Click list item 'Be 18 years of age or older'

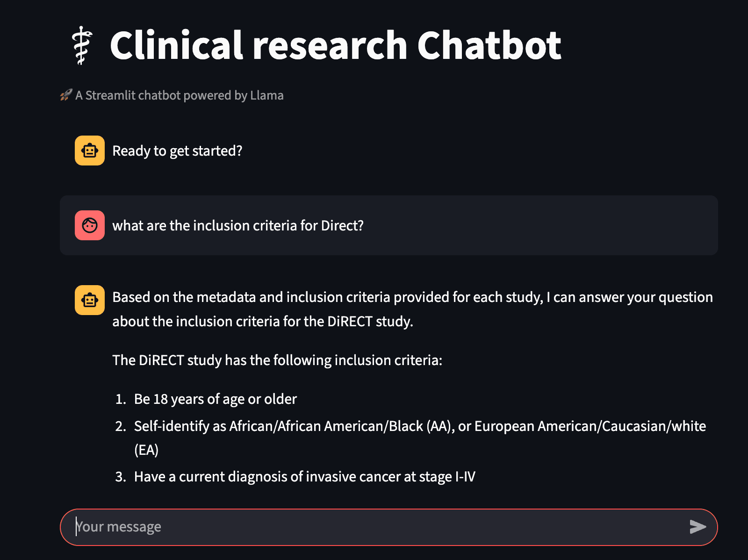(x=215, y=399)
